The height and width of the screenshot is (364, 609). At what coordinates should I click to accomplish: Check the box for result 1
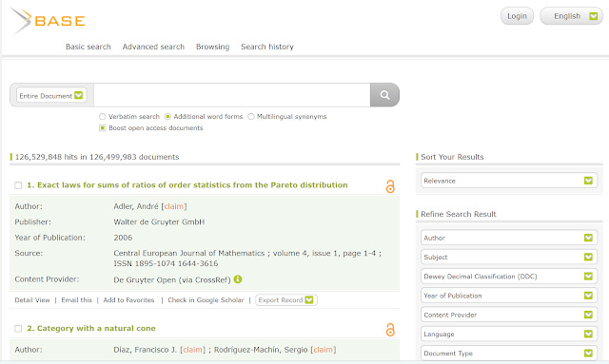(x=18, y=185)
